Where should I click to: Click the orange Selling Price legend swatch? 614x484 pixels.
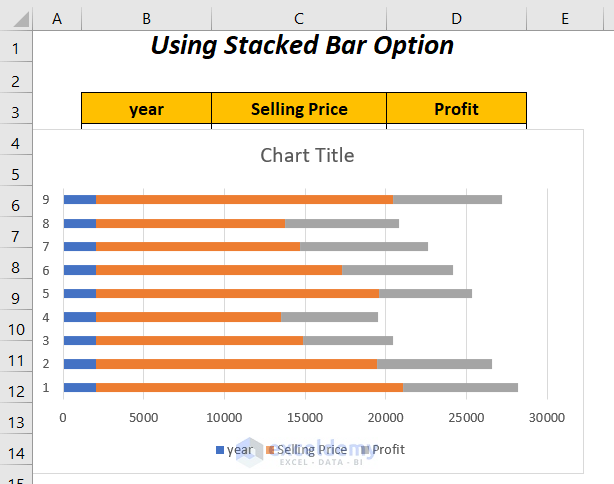pos(271,451)
